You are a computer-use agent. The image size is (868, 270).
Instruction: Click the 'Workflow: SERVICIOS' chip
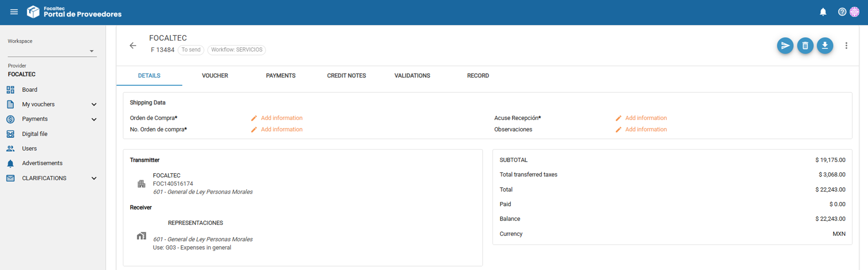237,50
